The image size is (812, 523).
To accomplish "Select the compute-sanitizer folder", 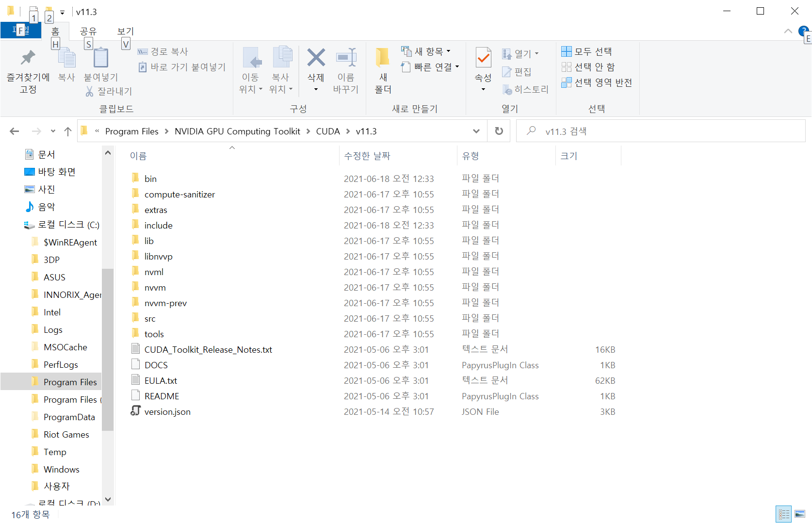I will 179,195.
